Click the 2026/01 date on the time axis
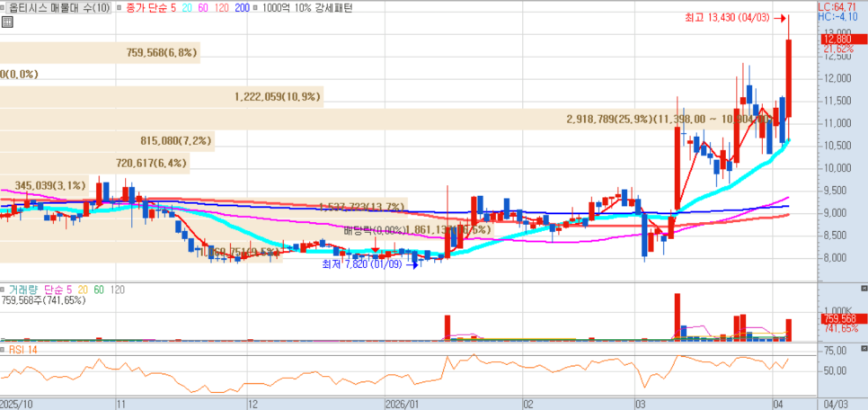 (403, 404)
